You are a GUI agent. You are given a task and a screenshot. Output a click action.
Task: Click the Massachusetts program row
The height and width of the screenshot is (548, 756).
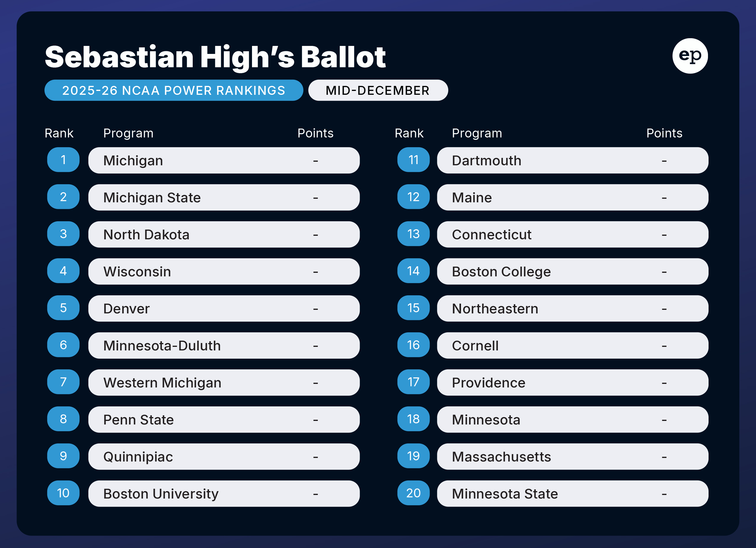pyautogui.click(x=572, y=456)
